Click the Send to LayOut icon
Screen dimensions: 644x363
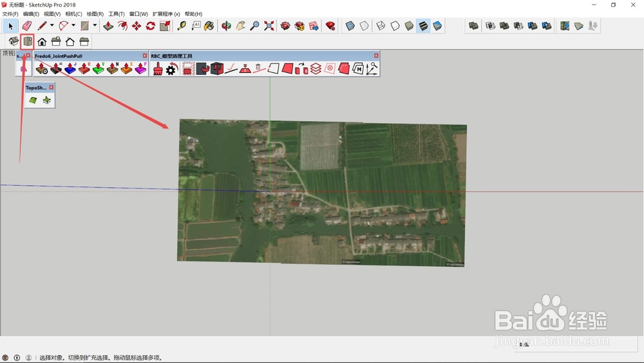[x=314, y=26]
